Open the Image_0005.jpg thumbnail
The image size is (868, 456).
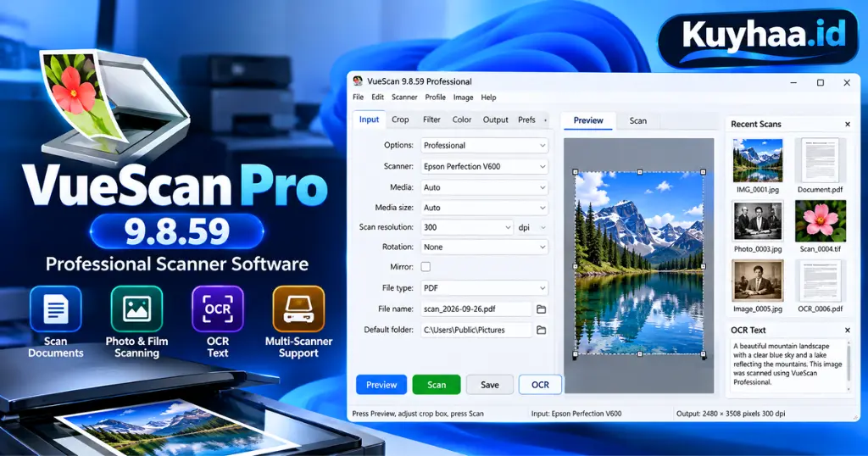(757, 281)
